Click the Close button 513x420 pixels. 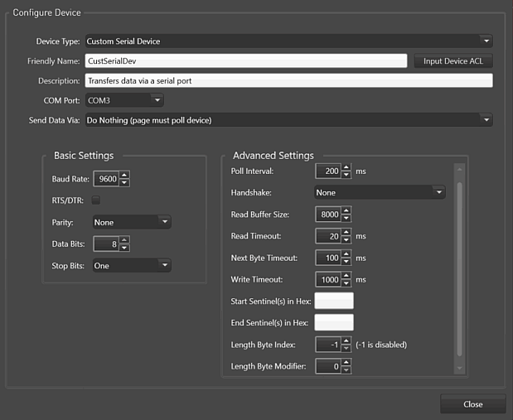[x=472, y=404]
